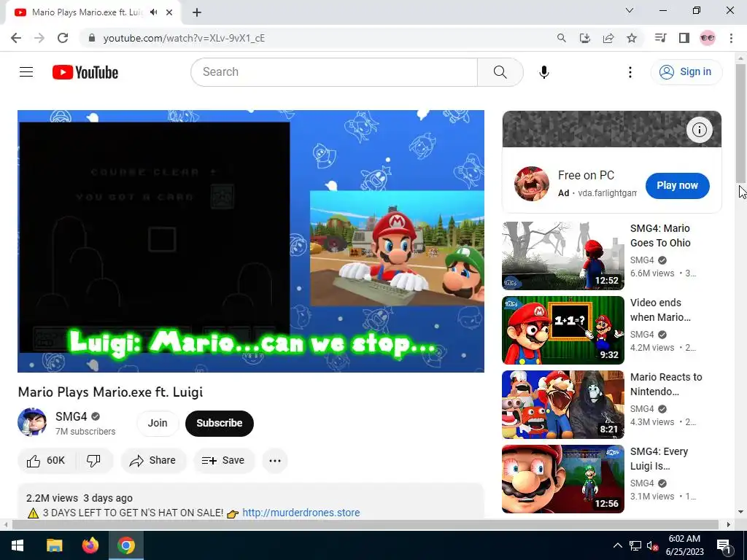Close the Mario Plays Mario.exe tab
This screenshot has width=747, height=560.
[x=169, y=12]
